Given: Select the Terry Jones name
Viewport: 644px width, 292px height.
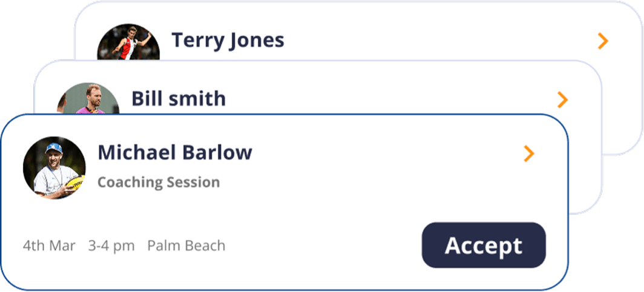Looking at the screenshot, I should [228, 41].
